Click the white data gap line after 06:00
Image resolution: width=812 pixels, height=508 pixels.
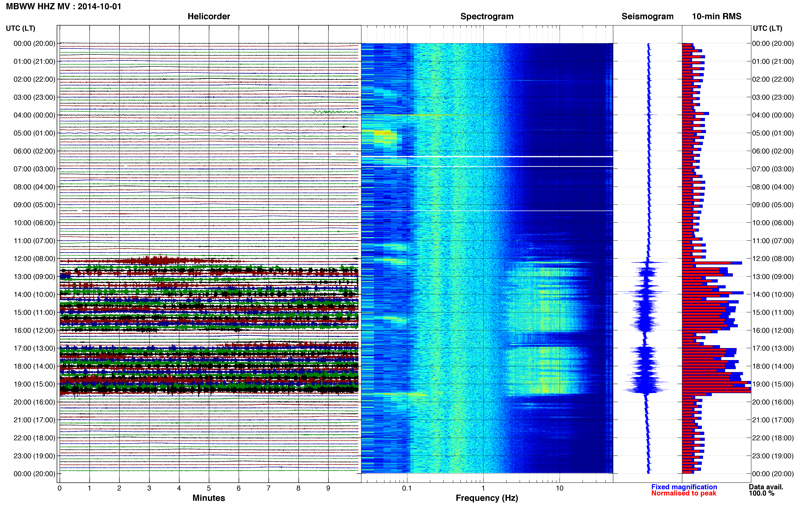(x=487, y=157)
